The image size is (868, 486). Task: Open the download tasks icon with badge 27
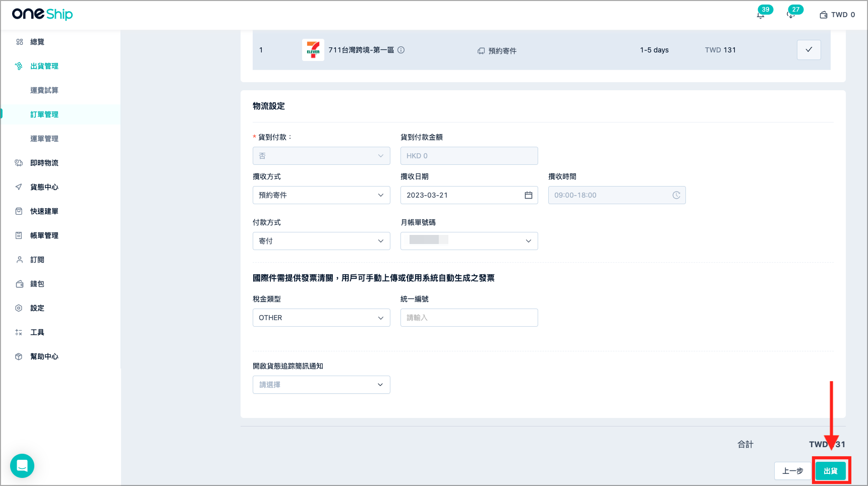(790, 15)
